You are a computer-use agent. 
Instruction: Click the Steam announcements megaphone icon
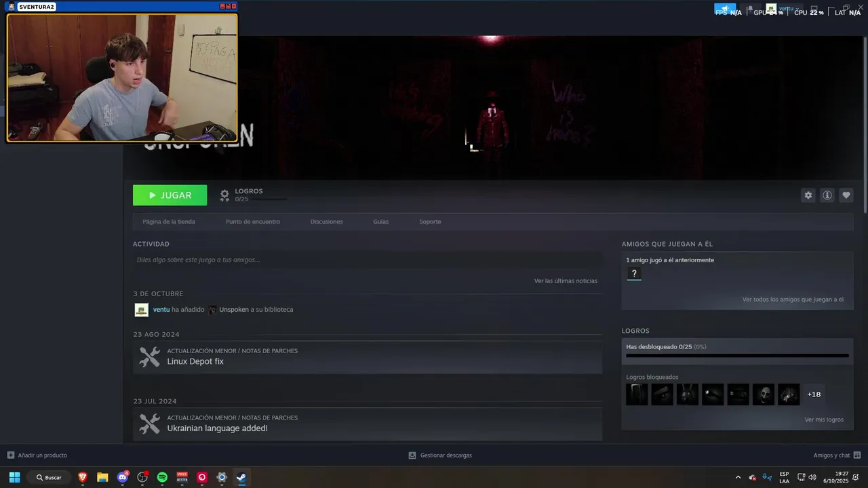[x=725, y=9]
